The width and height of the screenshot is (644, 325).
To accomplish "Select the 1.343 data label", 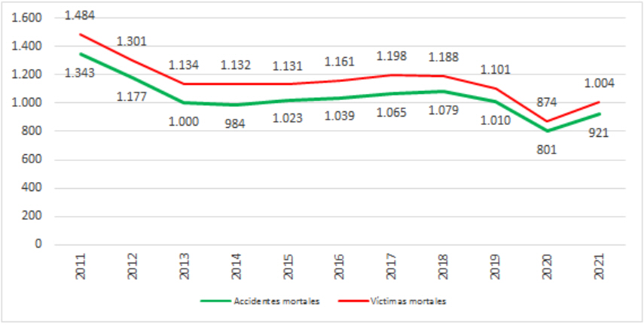I will click(80, 74).
